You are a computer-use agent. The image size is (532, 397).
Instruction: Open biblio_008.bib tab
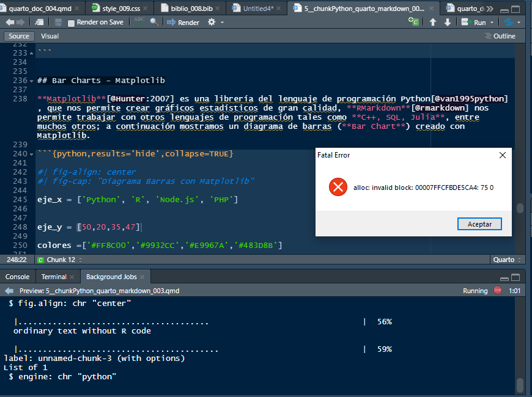pyautogui.click(x=191, y=9)
